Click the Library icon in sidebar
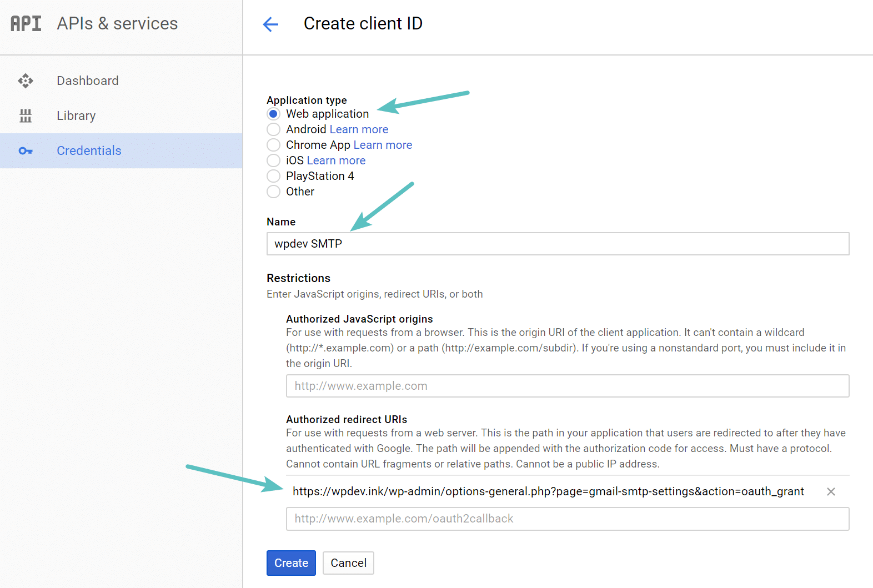This screenshot has width=873, height=588. 26,115
